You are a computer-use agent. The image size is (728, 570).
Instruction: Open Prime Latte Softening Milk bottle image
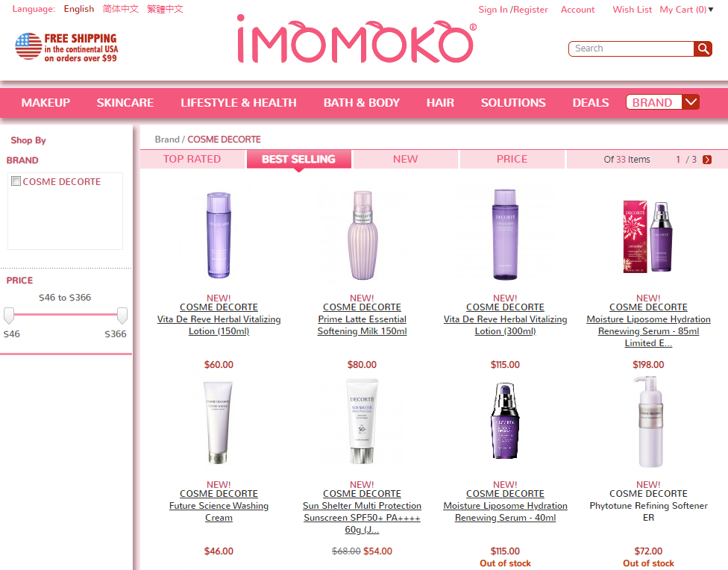(363, 235)
